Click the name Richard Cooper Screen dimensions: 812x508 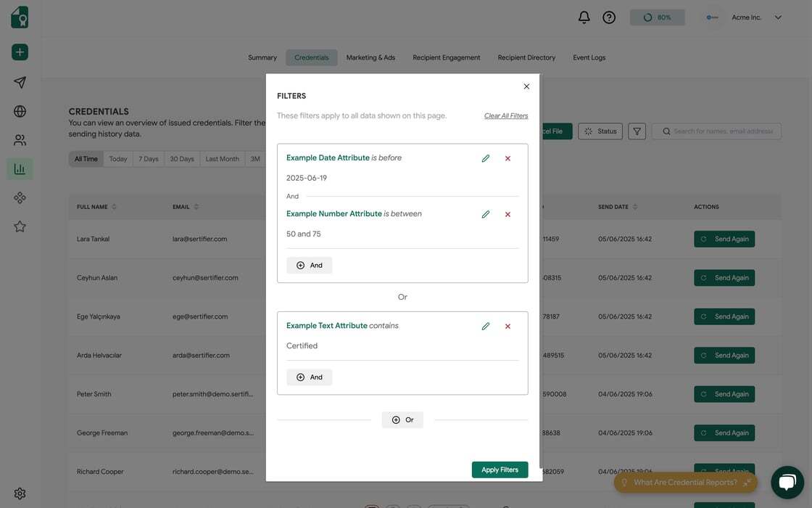coord(100,472)
